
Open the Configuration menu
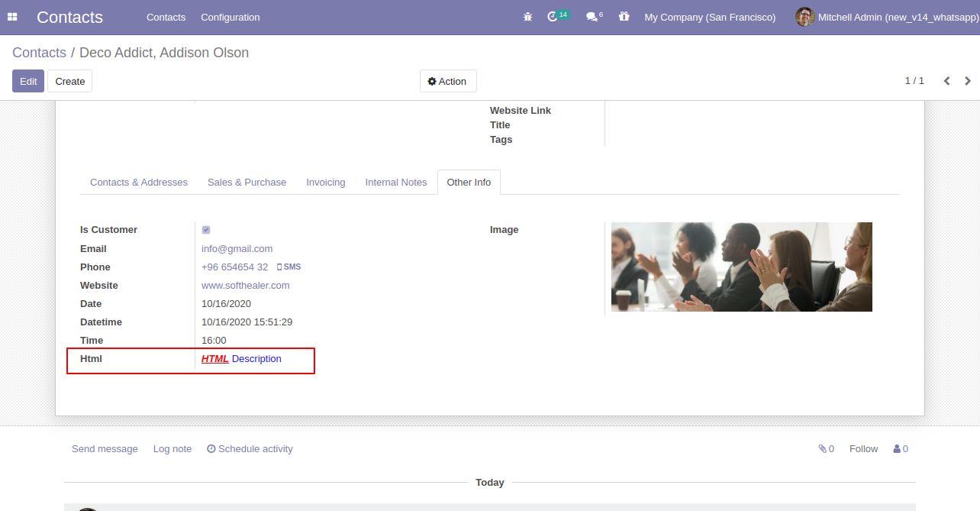click(x=230, y=17)
